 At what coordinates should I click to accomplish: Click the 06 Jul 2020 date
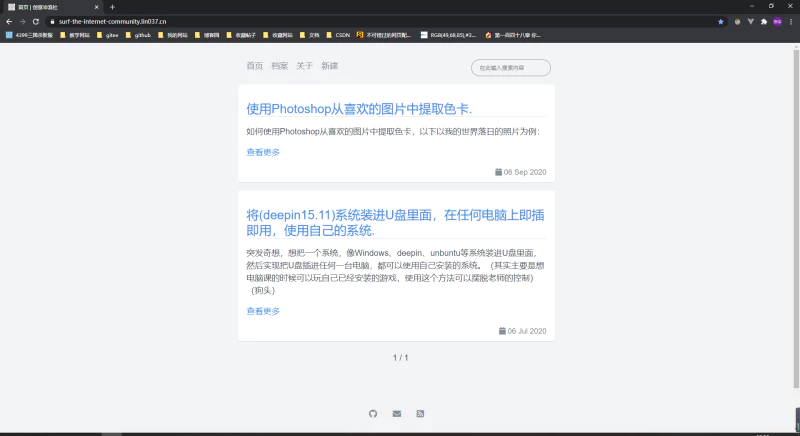tap(522, 331)
